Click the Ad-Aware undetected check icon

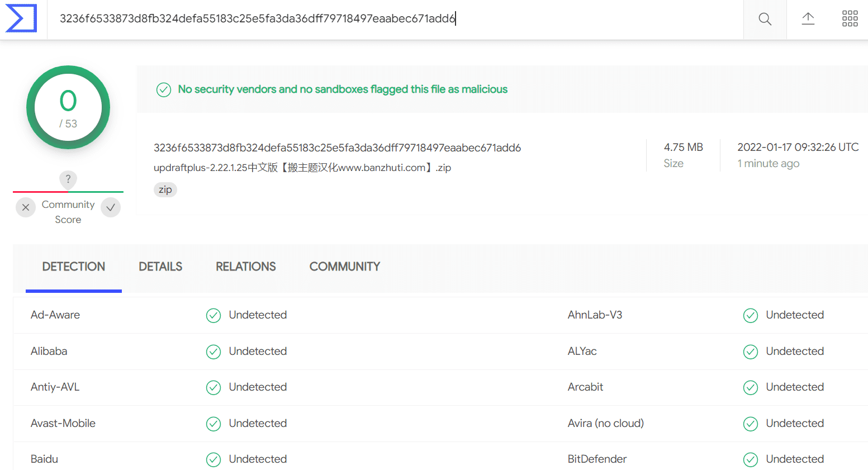[214, 316]
